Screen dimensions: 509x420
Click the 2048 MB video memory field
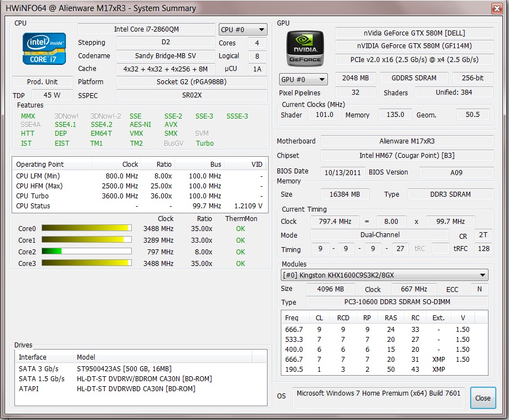click(x=356, y=78)
